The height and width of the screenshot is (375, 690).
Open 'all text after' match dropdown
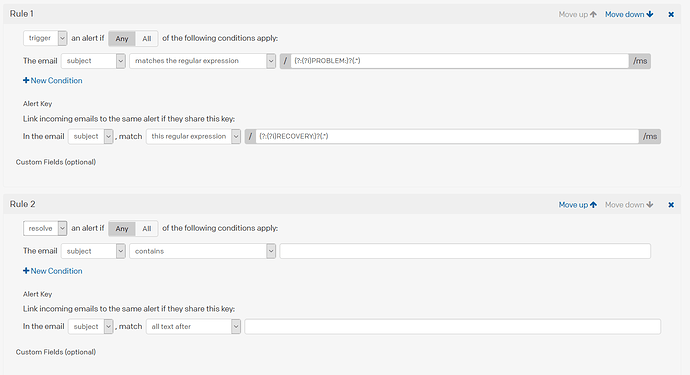[193, 327]
